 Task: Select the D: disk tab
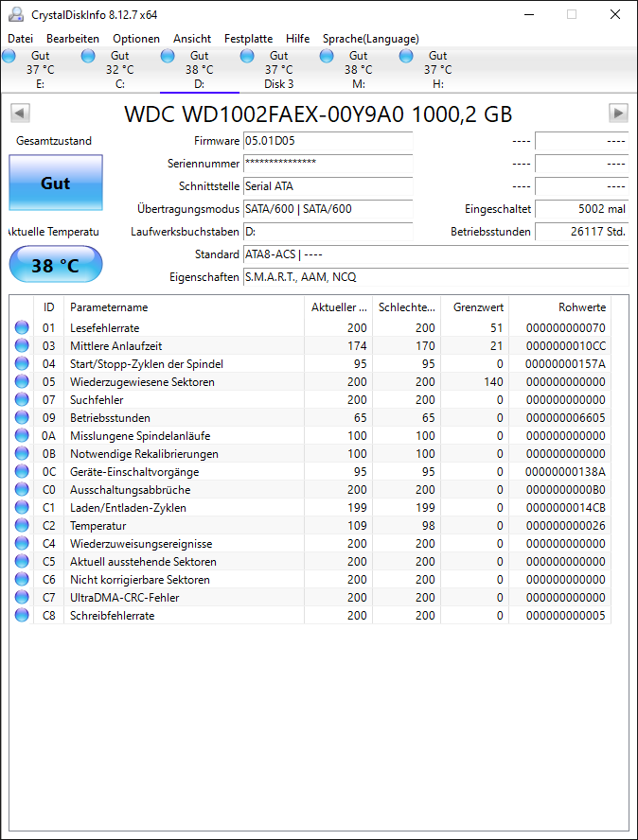[x=200, y=70]
